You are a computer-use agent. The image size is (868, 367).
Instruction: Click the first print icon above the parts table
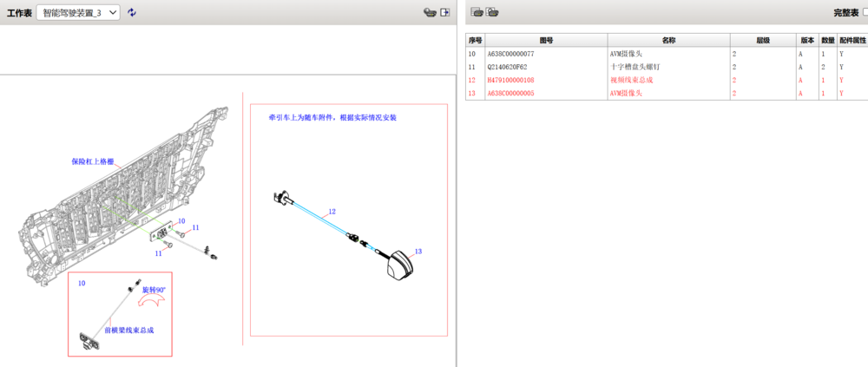477,12
